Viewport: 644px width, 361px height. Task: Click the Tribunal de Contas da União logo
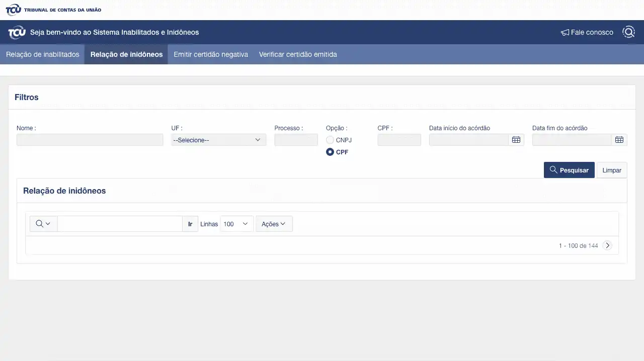tap(53, 10)
